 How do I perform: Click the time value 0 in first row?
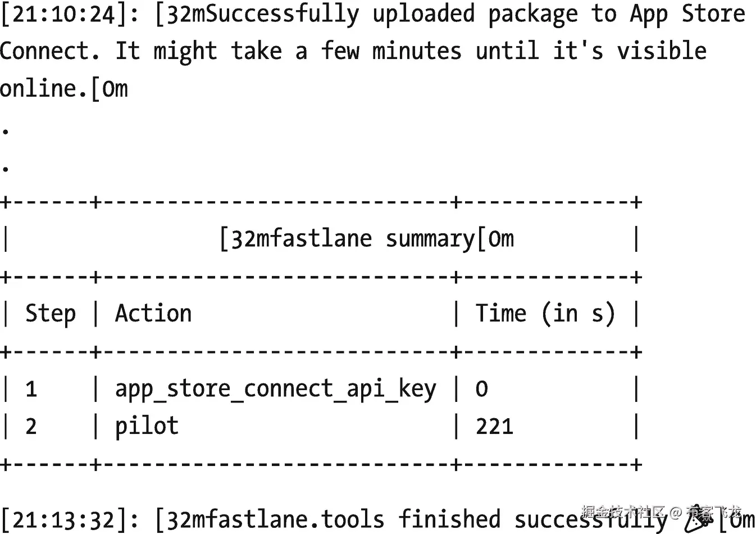pyautogui.click(x=482, y=389)
